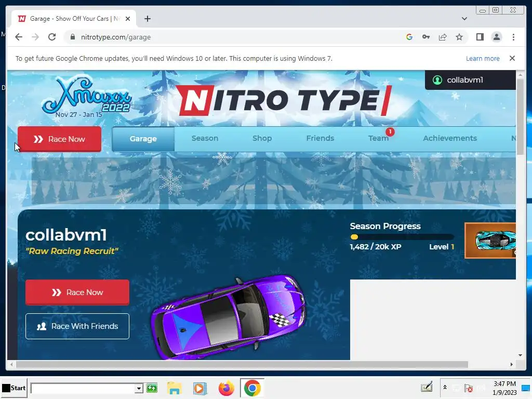
Task: Click the "Raw Racing Recruit" title
Action: [x=72, y=251]
